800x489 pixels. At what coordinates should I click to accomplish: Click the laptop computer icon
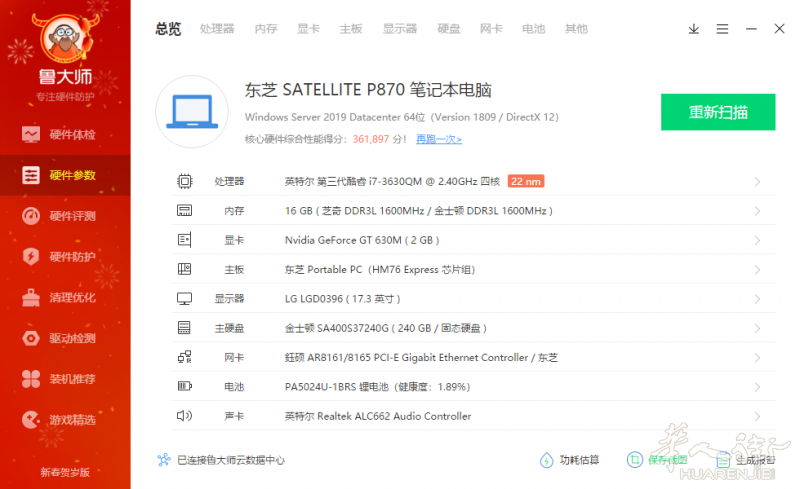click(x=192, y=112)
